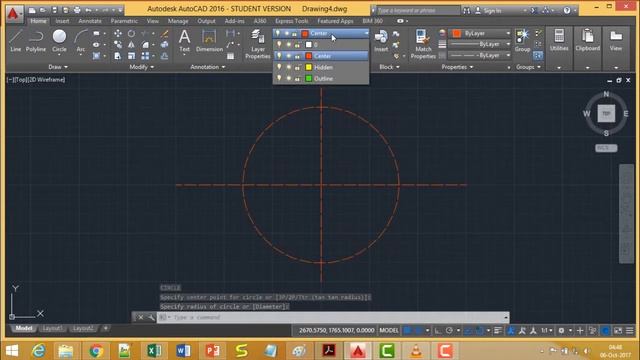Lock or unlock layer 0

click(x=298, y=44)
